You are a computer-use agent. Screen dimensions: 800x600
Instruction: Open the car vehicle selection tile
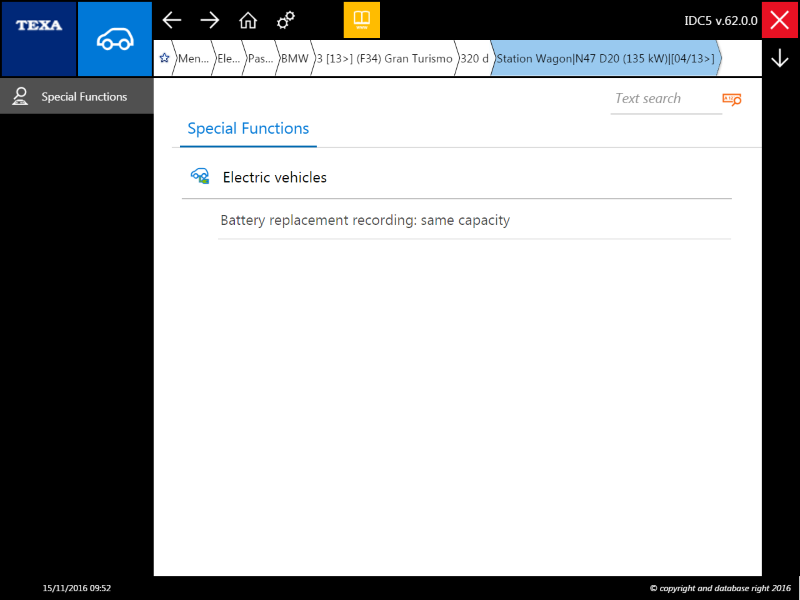(x=115, y=39)
